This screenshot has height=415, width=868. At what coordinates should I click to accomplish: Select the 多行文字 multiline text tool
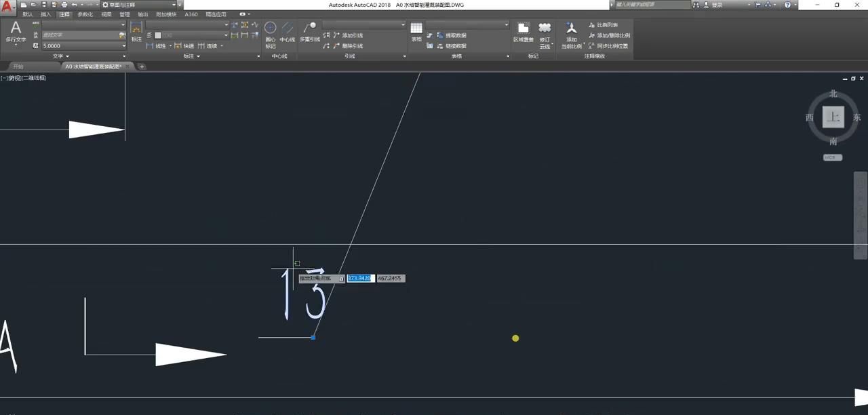[16, 32]
